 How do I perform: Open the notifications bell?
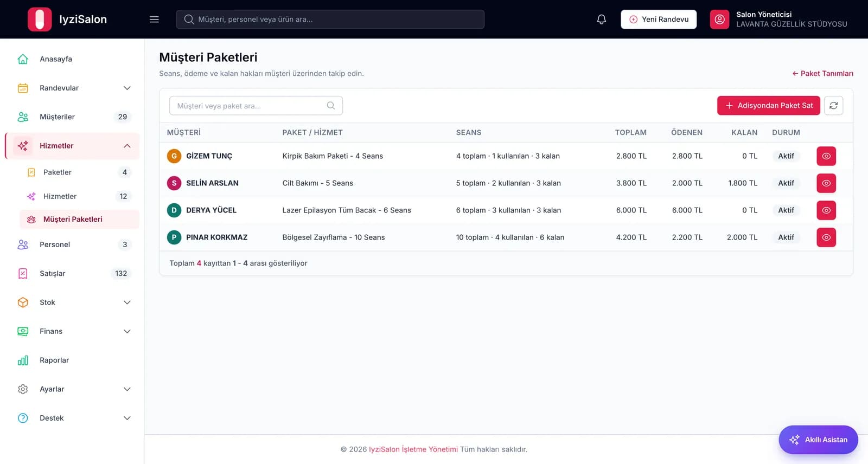(601, 19)
